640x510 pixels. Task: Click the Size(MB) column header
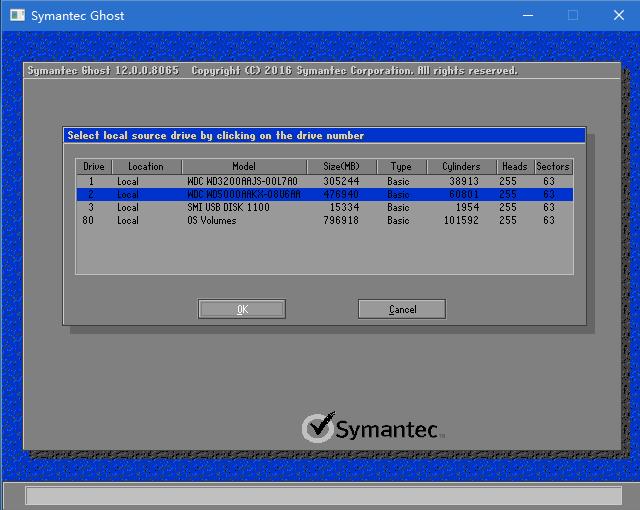(342, 166)
